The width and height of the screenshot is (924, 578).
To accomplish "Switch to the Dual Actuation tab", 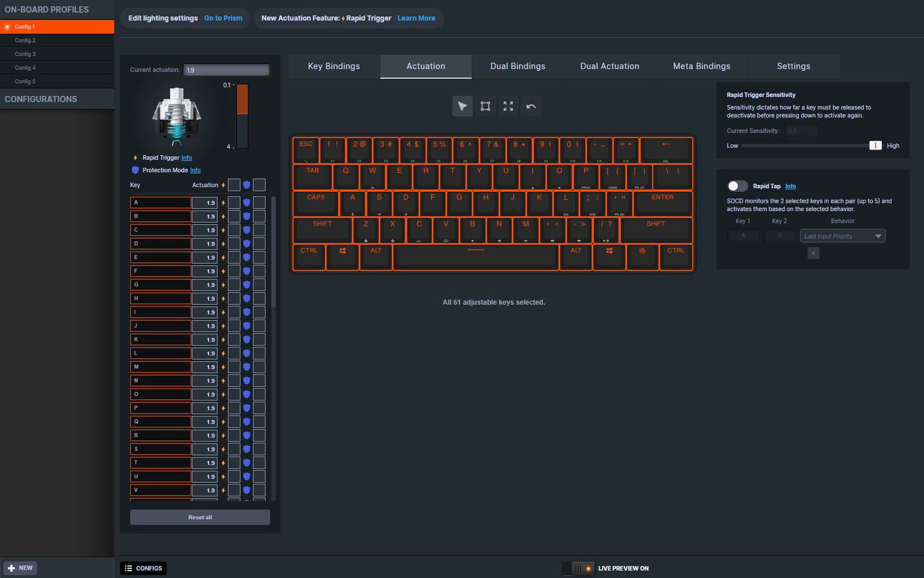I will point(609,66).
